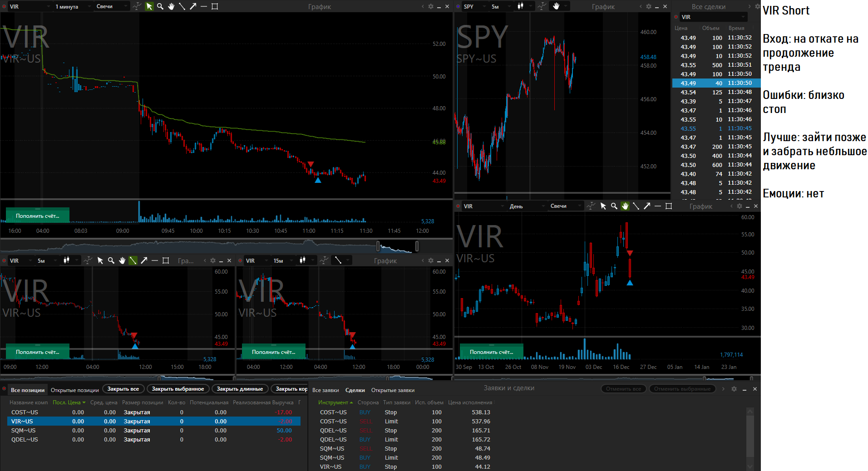Screen dimensions: 868x471
Task: Open settings gear of the orders and trades panel
Action: (734, 389)
